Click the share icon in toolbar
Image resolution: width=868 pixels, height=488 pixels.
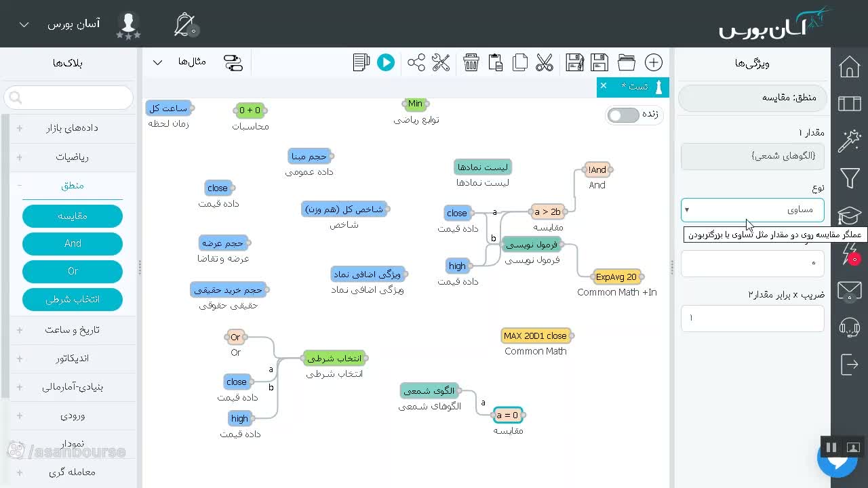click(x=416, y=62)
